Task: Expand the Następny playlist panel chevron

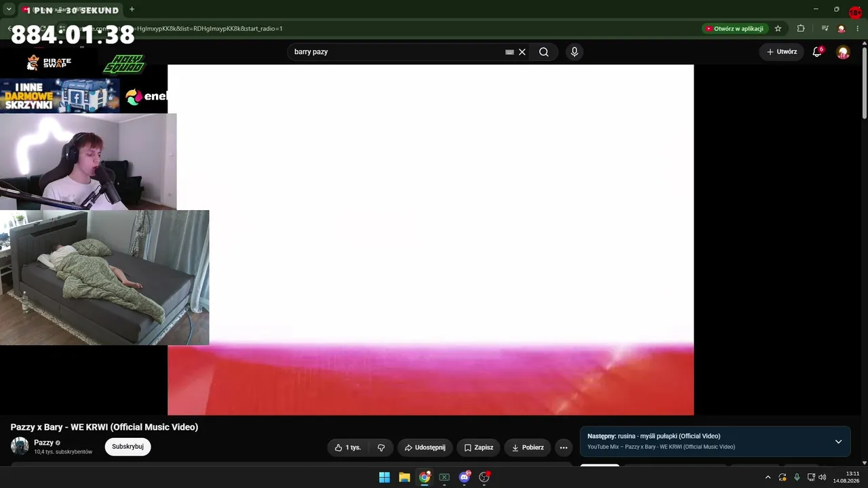Action: 838,442
